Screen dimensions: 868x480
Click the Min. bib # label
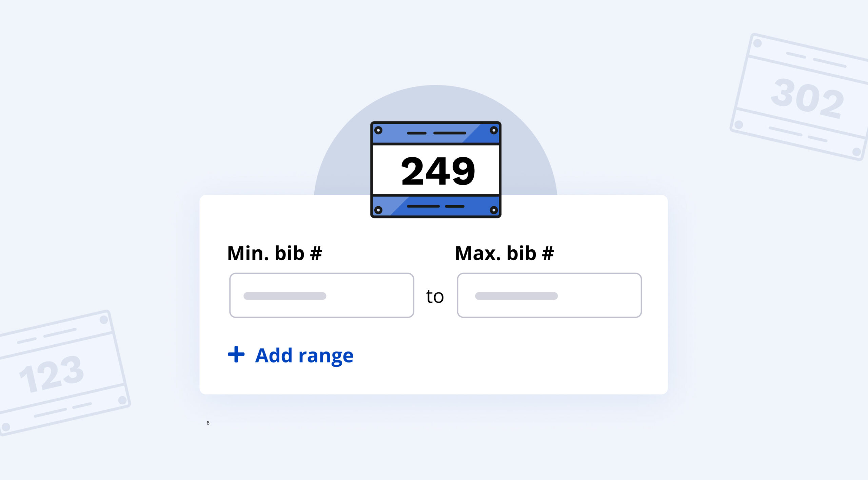274,253
